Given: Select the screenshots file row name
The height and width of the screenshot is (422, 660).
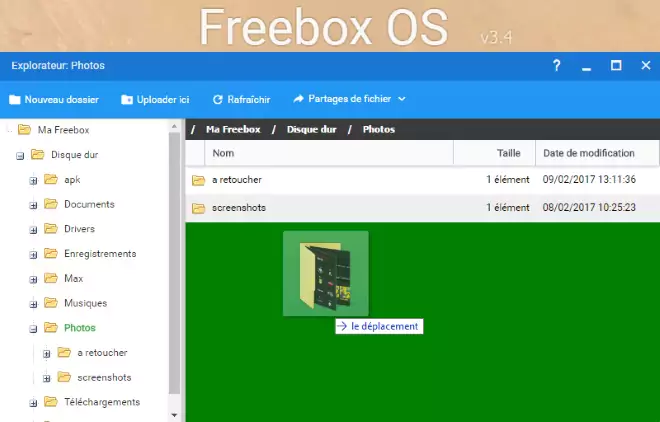Looking at the screenshot, I should click(239, 207).
